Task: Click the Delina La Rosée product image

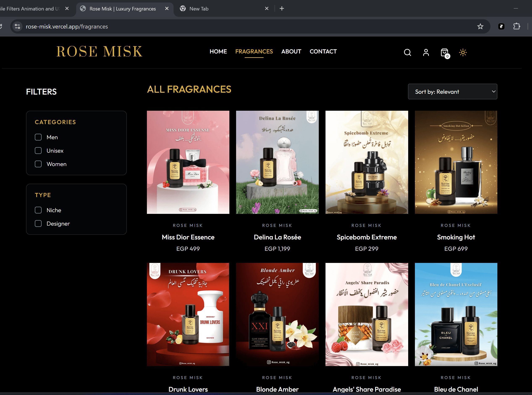Action: [277, 162]
